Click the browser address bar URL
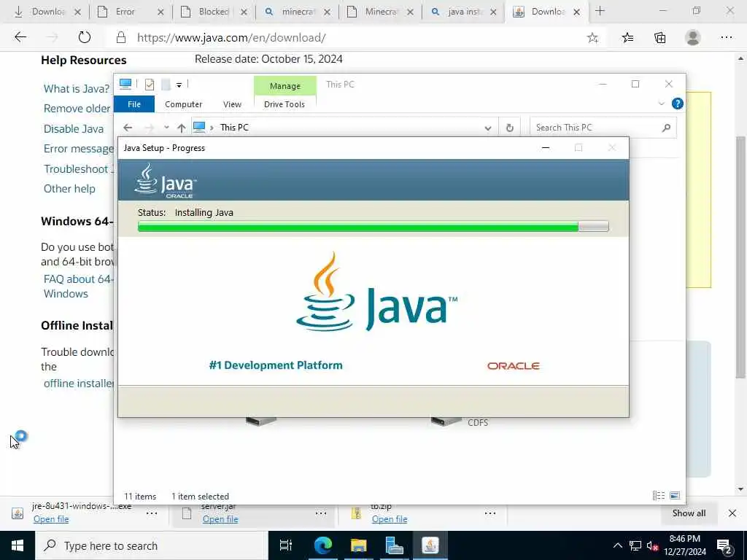Viewport: 747px width, 560px height. tap(231, 38)
